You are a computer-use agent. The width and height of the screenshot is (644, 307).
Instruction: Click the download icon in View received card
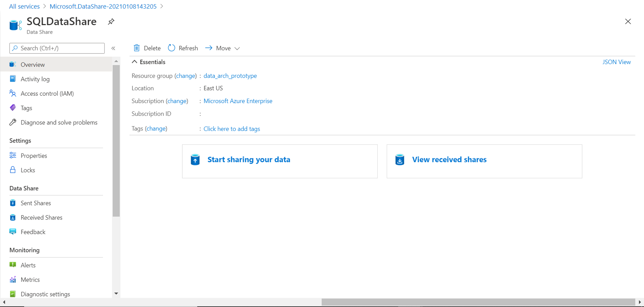(x=400, y=160)
